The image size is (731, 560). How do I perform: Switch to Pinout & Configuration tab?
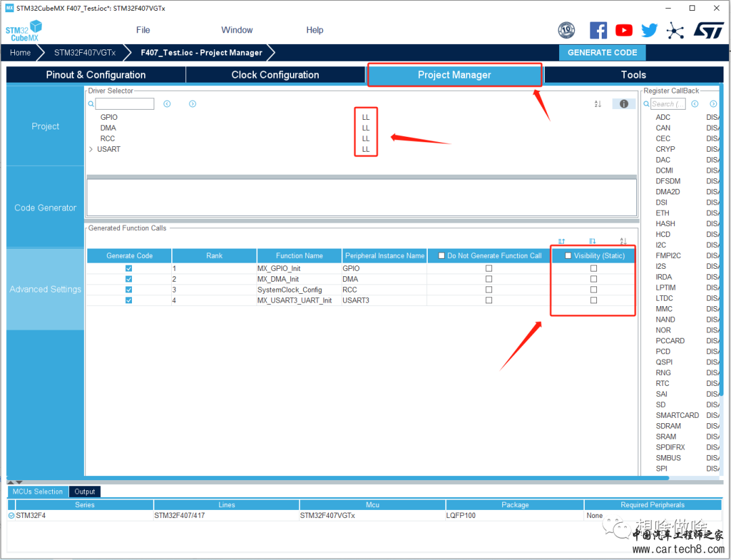tap(95, 75)
